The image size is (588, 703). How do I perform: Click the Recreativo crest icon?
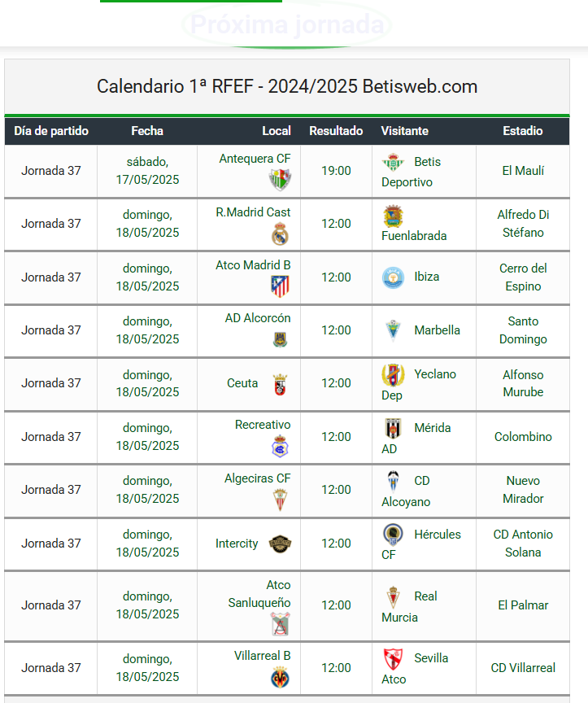[280, 446]
